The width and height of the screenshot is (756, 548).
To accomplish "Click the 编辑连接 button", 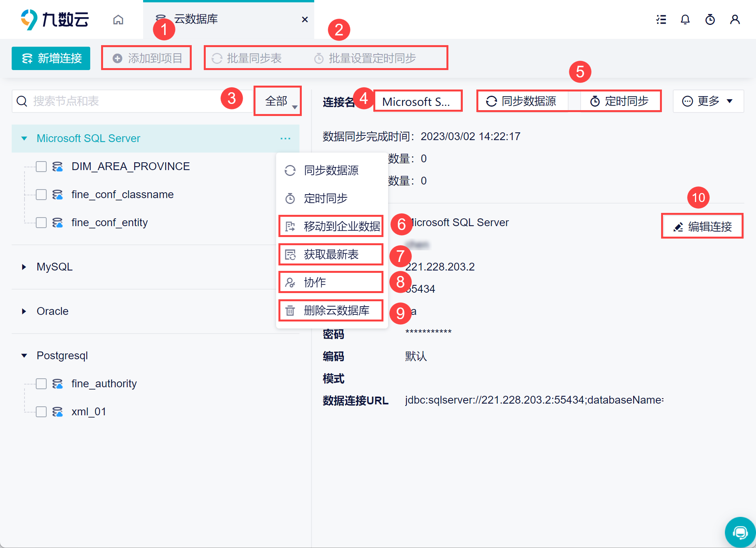I will coord(702,227).
